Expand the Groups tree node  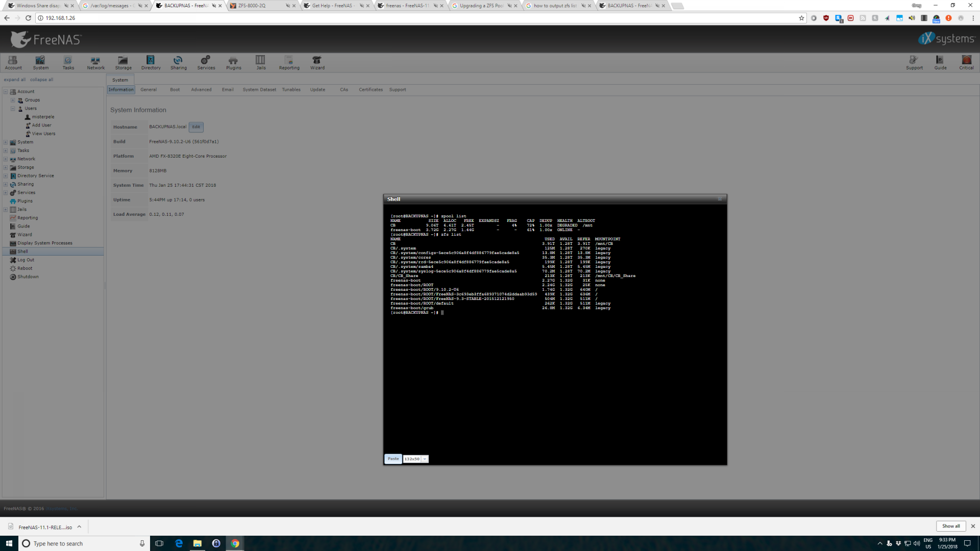(13, 100)
